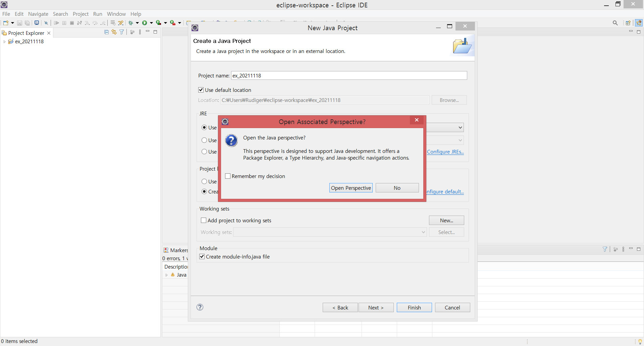Check Remember my decision
Image resolution: width=644 pixels, height=346 pixels.
228,176
